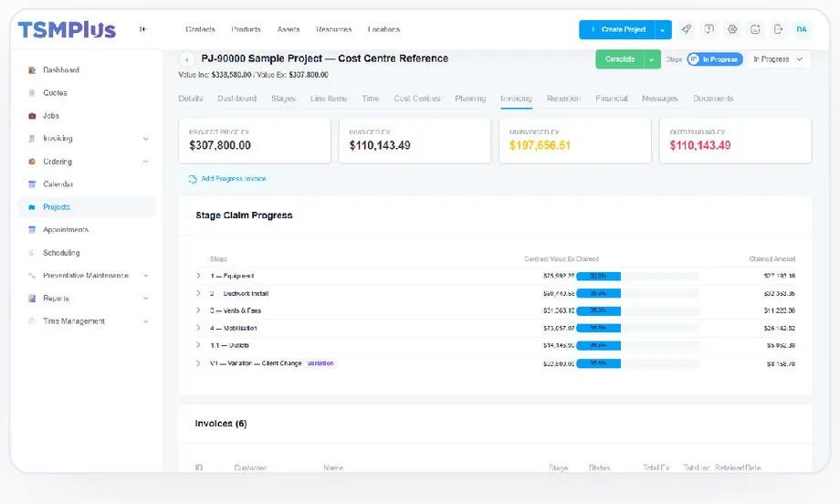Open settings via the gear icon
Screen dimensions: 840x504
732,29
